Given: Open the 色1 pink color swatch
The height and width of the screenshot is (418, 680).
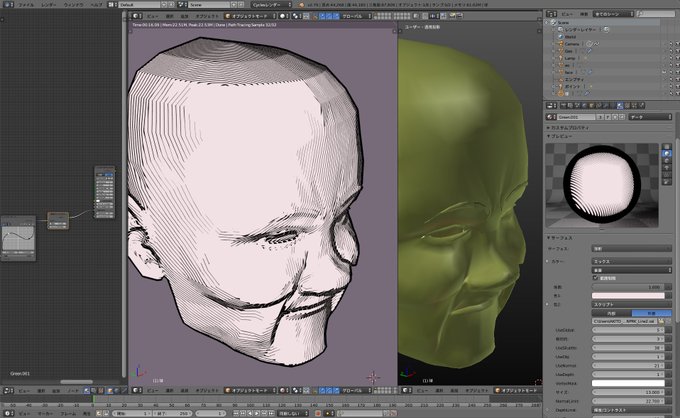Looking at the screenshot, I should [628, 295].
